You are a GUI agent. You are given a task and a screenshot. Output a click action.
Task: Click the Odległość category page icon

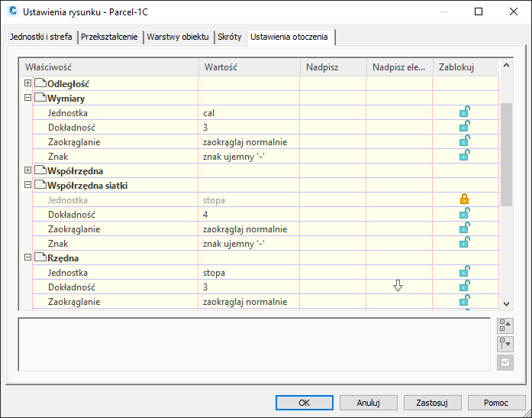40,83
